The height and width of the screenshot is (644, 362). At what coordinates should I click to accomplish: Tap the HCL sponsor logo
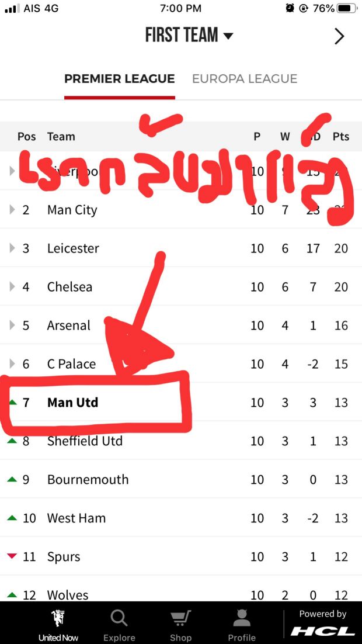coord(323,631)
